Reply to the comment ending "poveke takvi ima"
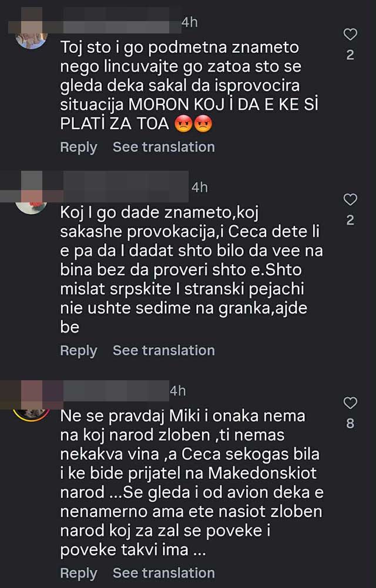Screen dimensions: 376x588 pos(78,573)
